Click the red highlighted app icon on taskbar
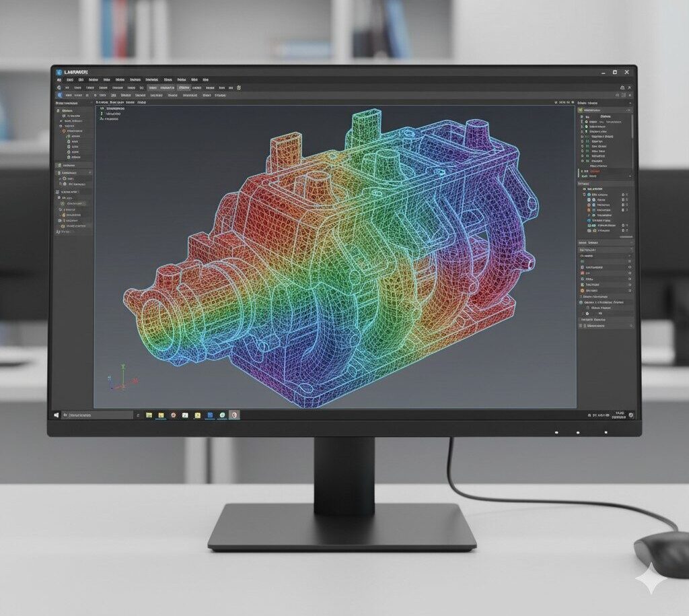 [233, 415]
